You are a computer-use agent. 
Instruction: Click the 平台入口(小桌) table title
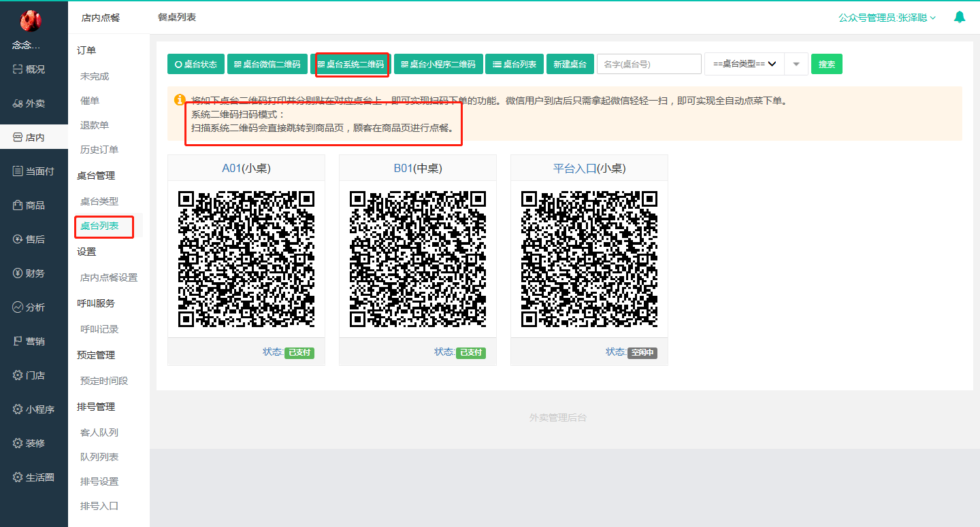589,168
